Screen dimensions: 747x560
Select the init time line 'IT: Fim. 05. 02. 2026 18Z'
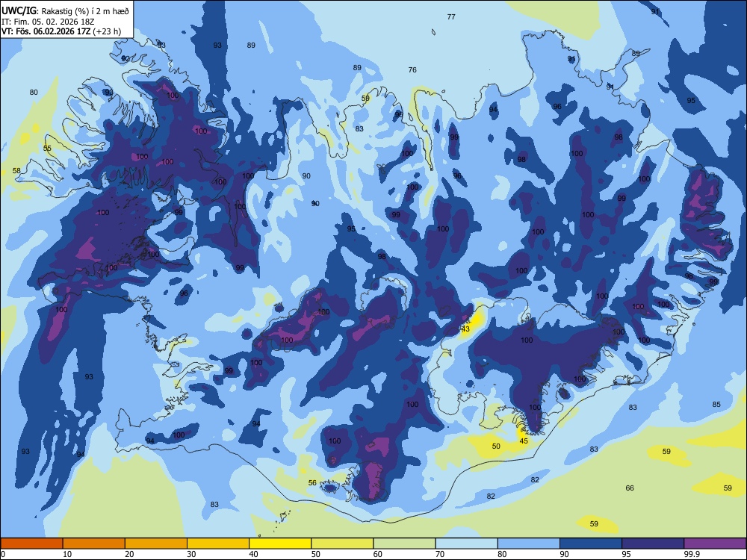click(46, 22)
